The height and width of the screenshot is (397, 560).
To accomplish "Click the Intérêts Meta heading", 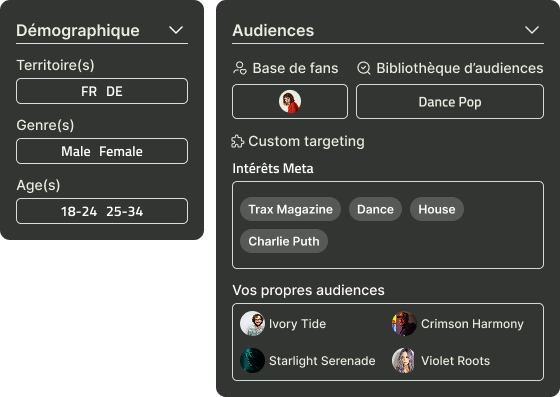I will [x=273, y=168].
